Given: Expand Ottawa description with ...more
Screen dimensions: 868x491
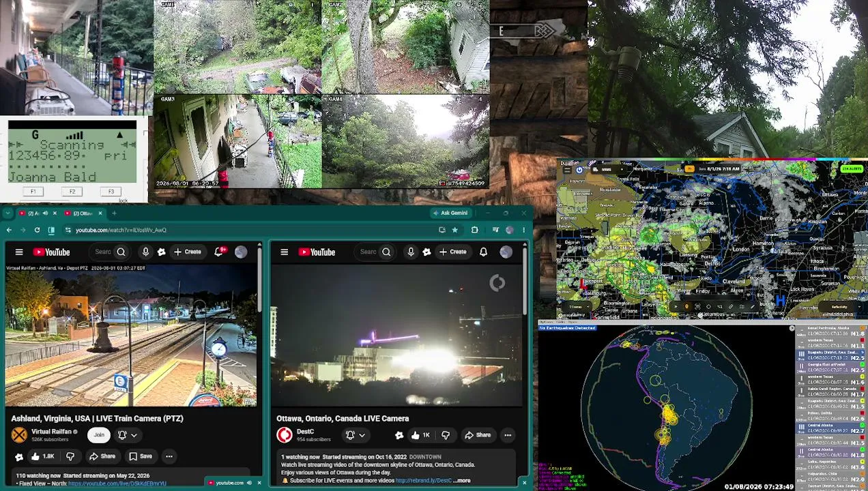Looking at the screenshot, I should [462, 481].
